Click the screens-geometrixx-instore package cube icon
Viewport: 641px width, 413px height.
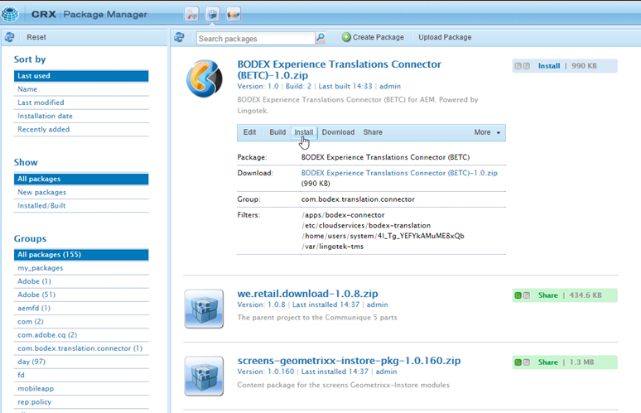point(204,375)
